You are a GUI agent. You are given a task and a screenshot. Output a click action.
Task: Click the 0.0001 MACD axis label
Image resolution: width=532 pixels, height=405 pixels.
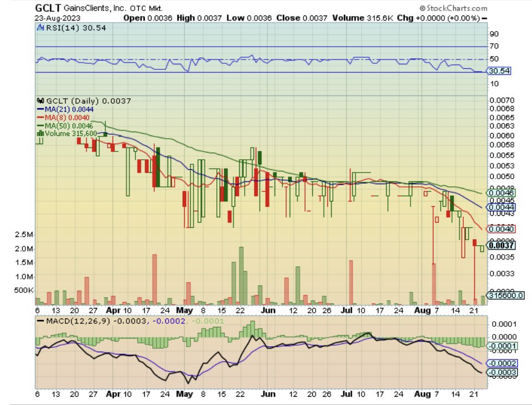pos(504,324)
